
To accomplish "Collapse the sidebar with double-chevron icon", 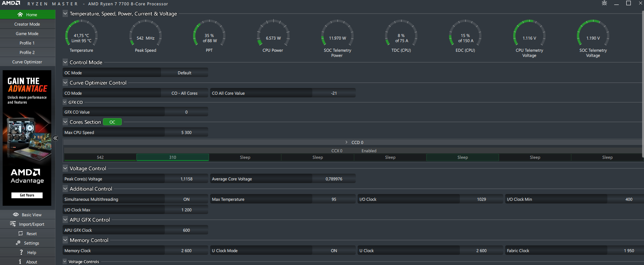I will click(55, 138).
